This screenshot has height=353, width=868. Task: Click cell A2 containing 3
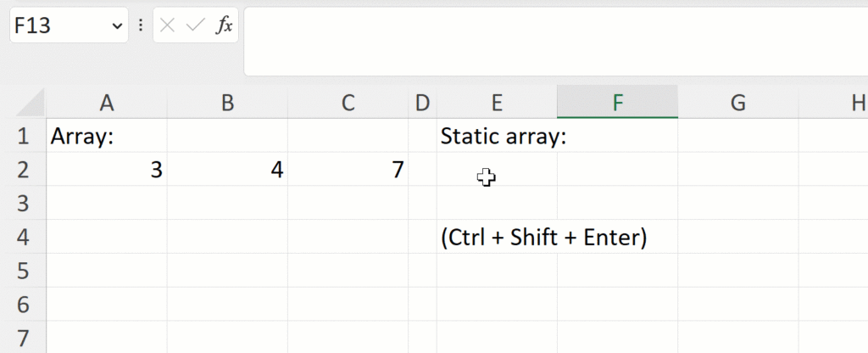pyautogui.click(x=106, y=170)
